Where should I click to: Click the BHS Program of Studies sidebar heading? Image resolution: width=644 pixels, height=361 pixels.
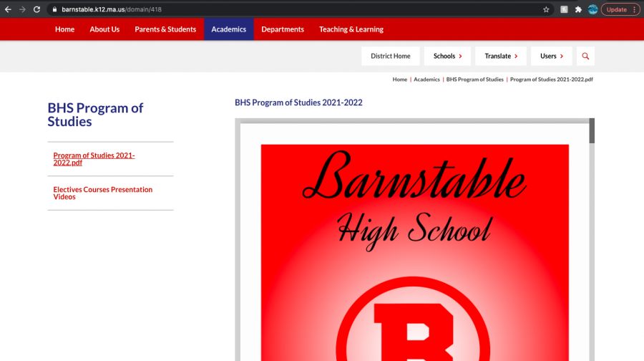point(95,115)
